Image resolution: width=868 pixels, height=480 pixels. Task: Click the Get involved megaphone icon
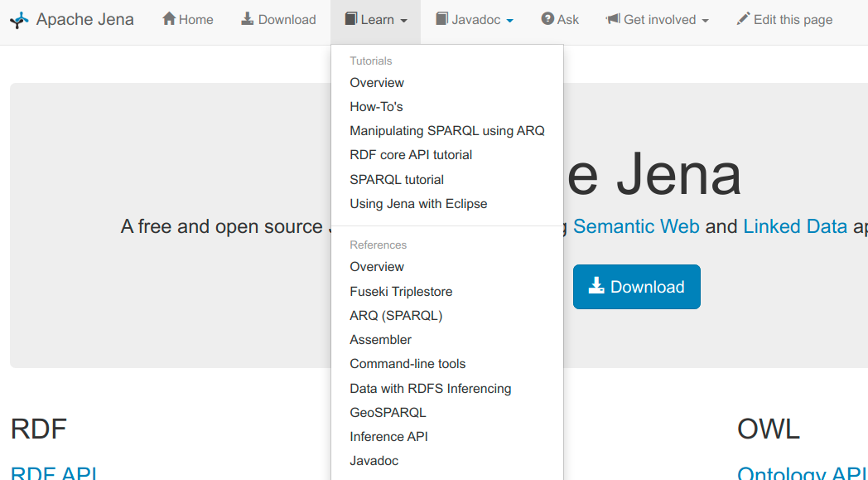(613, 19)
